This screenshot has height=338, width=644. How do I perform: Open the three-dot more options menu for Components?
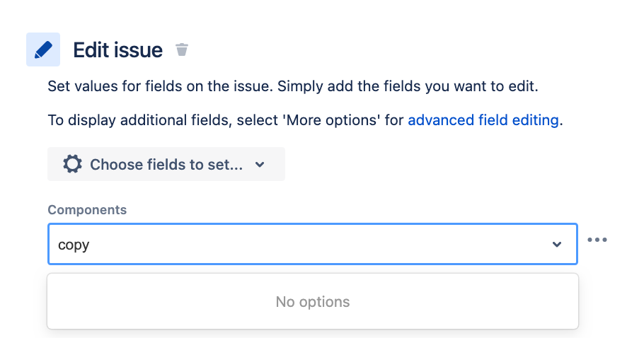tap(597, 240)
